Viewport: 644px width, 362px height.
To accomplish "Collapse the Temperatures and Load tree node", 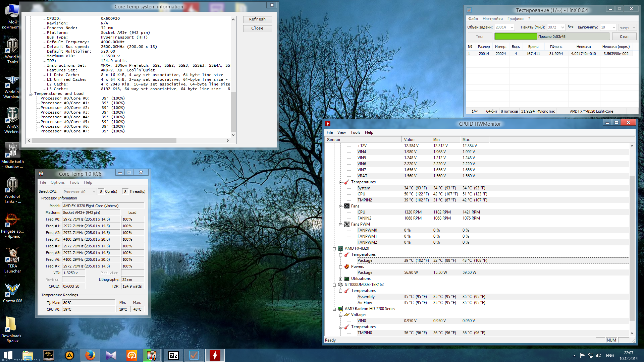I will [31, 94].
